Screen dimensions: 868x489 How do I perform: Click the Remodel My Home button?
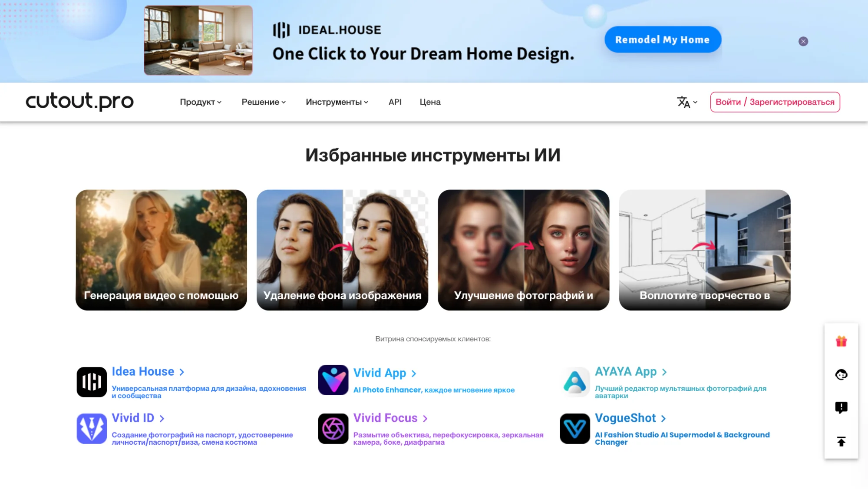pos(663,40)
